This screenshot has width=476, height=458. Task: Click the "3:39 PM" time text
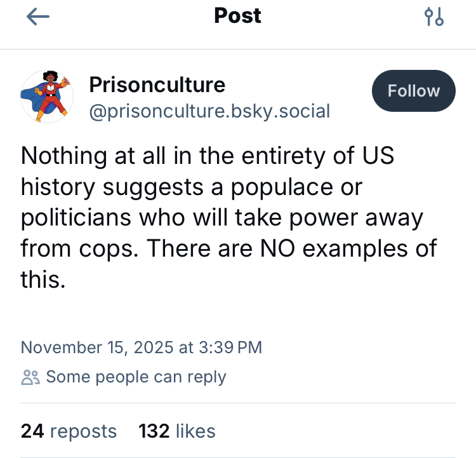(x=230, y=347)
